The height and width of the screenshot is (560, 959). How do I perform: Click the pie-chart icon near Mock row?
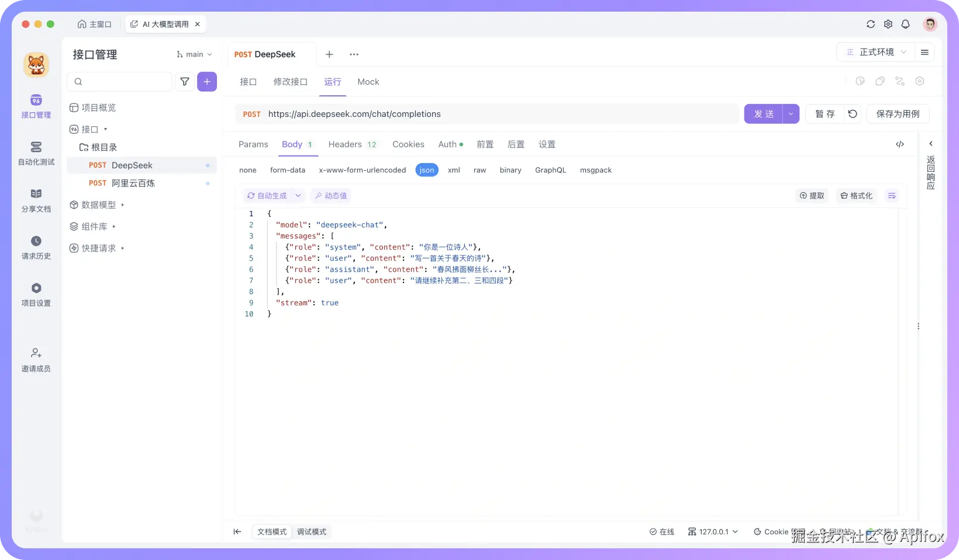(860, 81)
